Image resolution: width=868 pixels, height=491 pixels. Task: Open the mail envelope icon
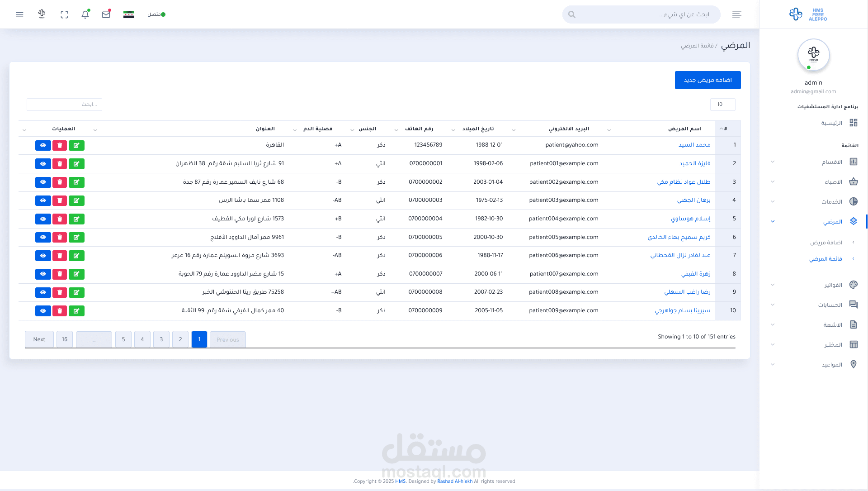(x=106, y=14)
